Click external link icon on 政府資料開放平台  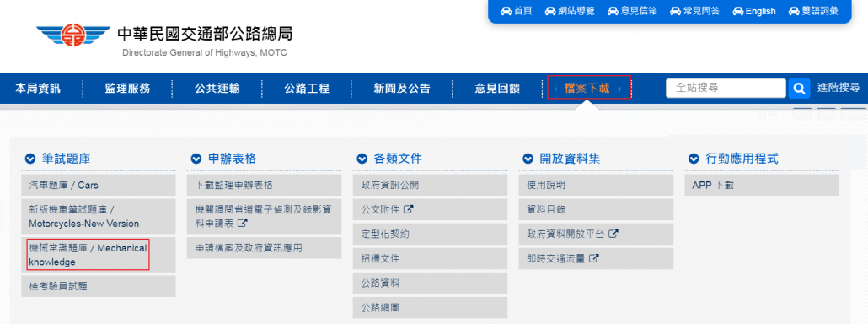click(613, 234)
